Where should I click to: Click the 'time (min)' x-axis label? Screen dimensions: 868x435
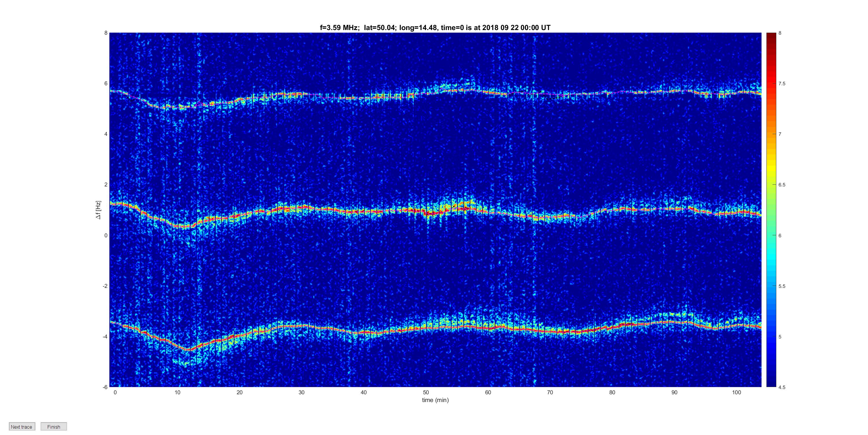click(435, 400)
